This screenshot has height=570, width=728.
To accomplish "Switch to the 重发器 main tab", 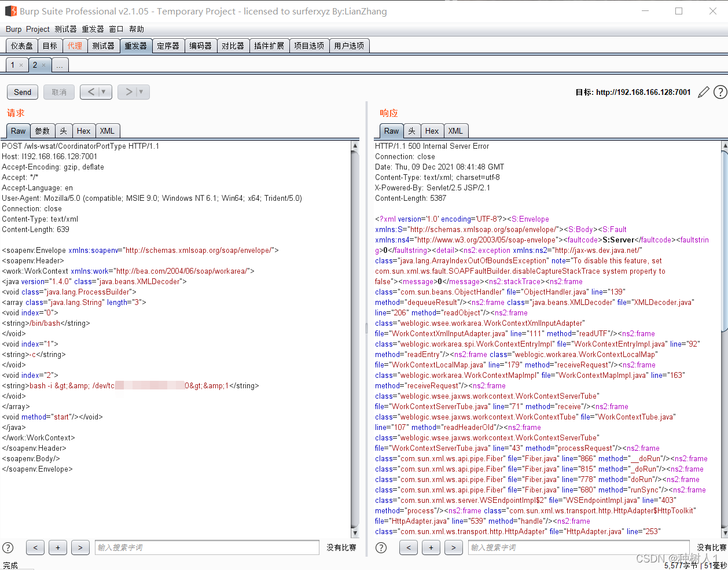I will pyautogui.click(x=136, y=46).
